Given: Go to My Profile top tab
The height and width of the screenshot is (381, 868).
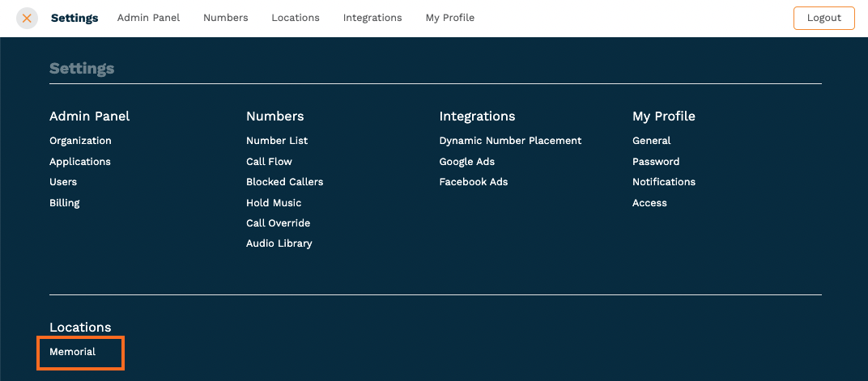Looking at the screenshot, I should tap(449, 18).
